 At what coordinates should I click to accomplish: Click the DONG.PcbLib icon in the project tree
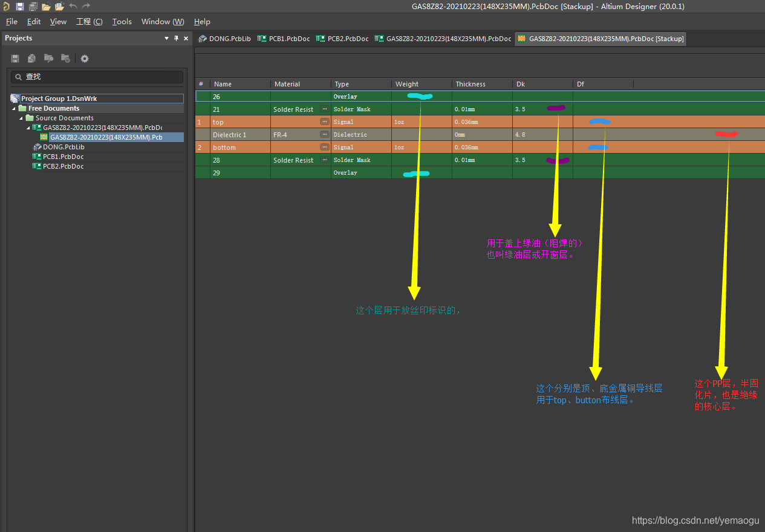pos(37,147)
